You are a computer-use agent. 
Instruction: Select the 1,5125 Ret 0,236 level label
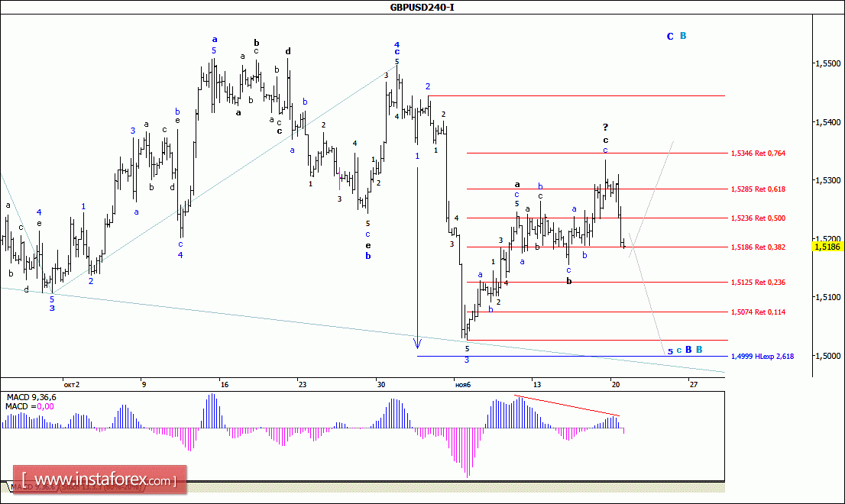(x=758, y=283)
